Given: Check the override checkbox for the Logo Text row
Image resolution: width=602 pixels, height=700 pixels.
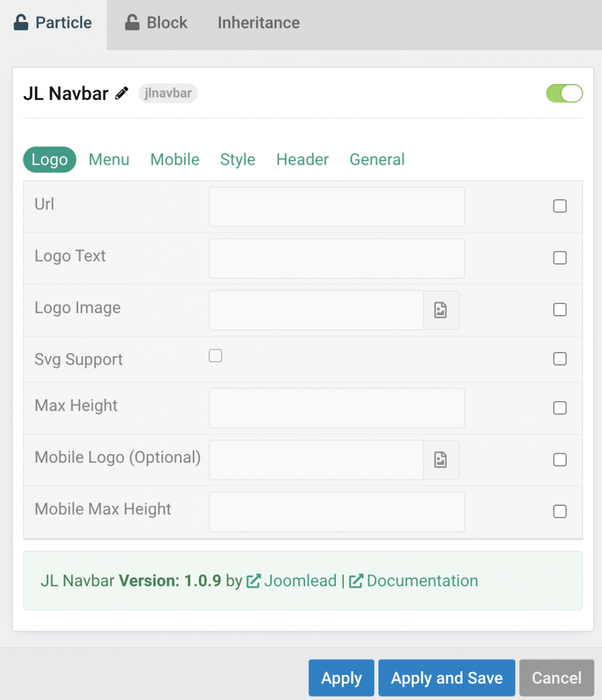Looking at the screenshot, I should pyautogui.click(x=560, y=258).
